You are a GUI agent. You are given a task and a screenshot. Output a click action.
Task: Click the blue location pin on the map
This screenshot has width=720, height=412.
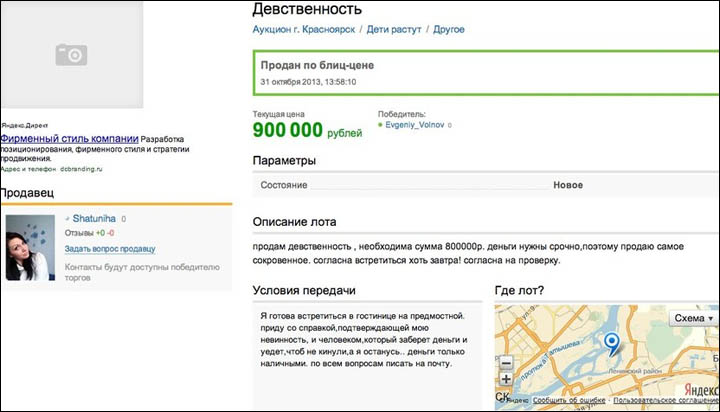pyautogui.click(x=614, y=344)
